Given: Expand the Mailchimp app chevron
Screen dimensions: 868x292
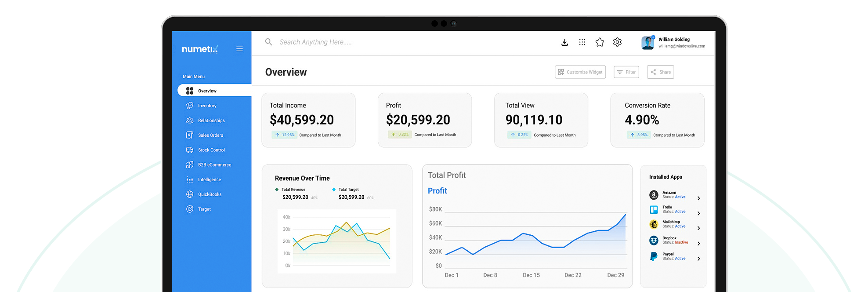Looking at the screenshot, I should coord(698,228).
